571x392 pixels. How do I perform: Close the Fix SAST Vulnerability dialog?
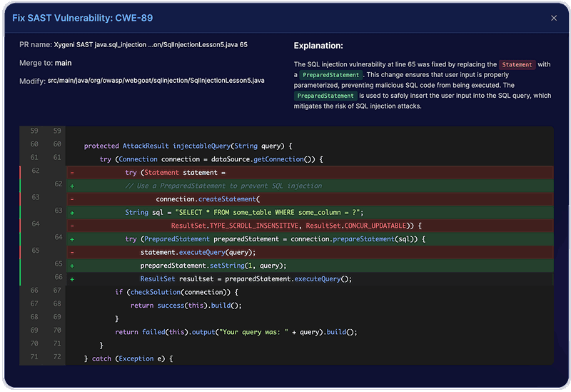tap(554, 18)
